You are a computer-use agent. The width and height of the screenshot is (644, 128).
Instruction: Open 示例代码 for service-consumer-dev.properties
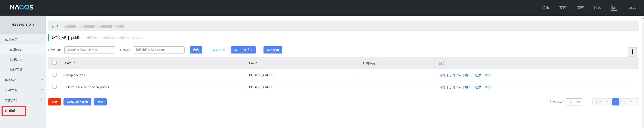point(455,87)
